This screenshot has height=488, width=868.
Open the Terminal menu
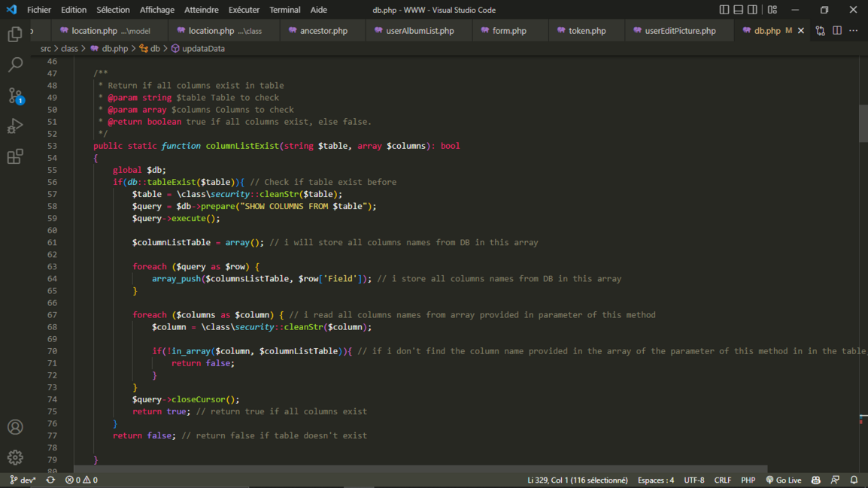click(284, 10)
